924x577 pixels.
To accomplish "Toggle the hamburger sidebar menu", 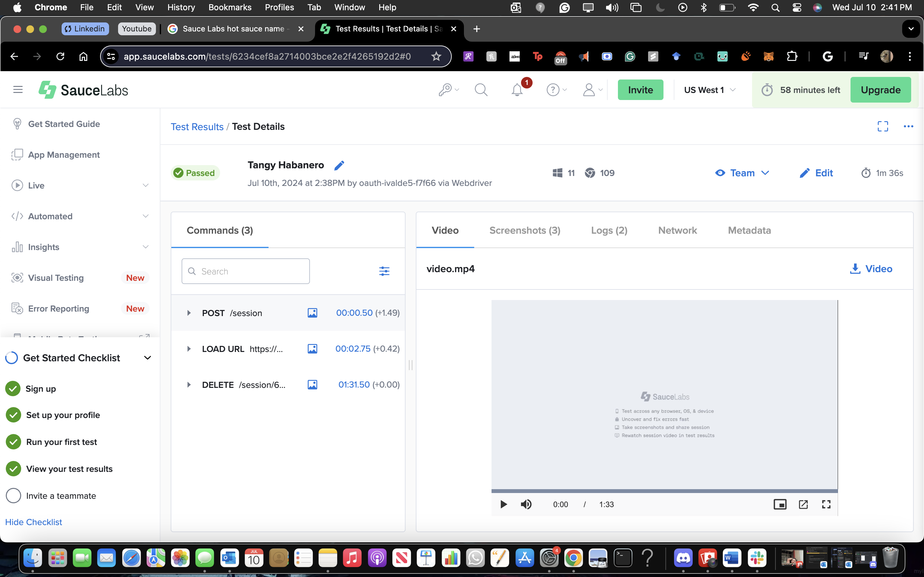I will pos(18,90).
